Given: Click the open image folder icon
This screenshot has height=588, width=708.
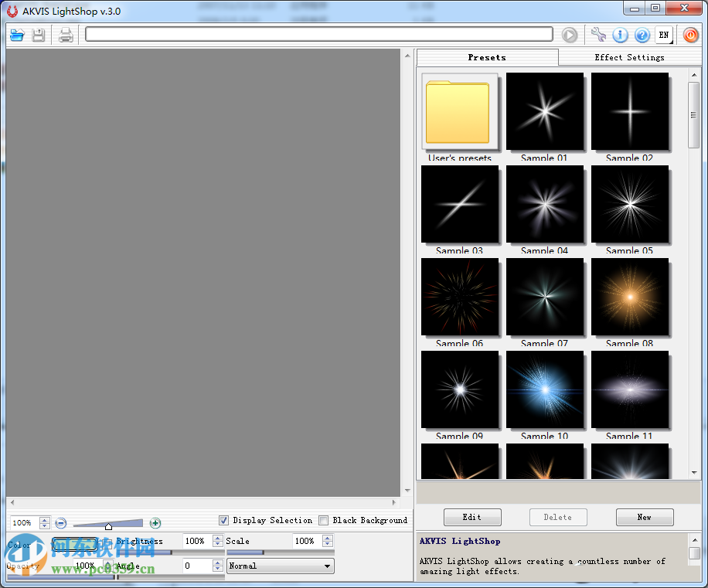Looking at the screenshot, I should point(17,35).
